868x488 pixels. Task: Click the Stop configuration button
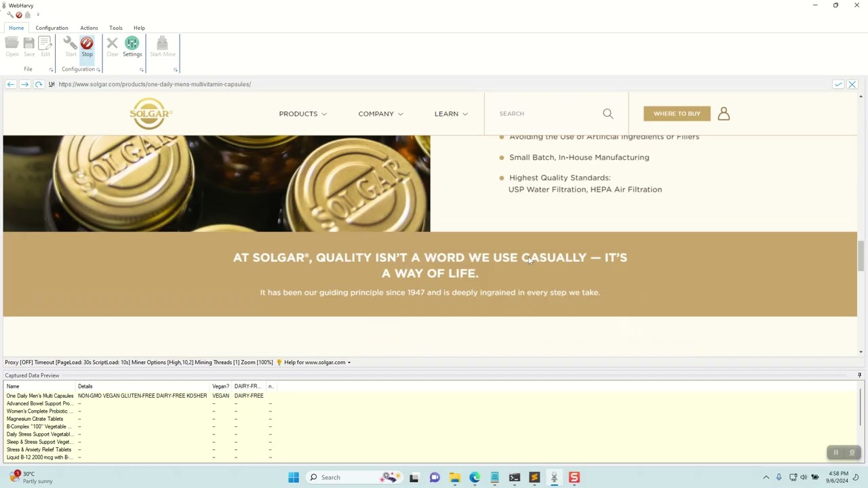(87, 47)
